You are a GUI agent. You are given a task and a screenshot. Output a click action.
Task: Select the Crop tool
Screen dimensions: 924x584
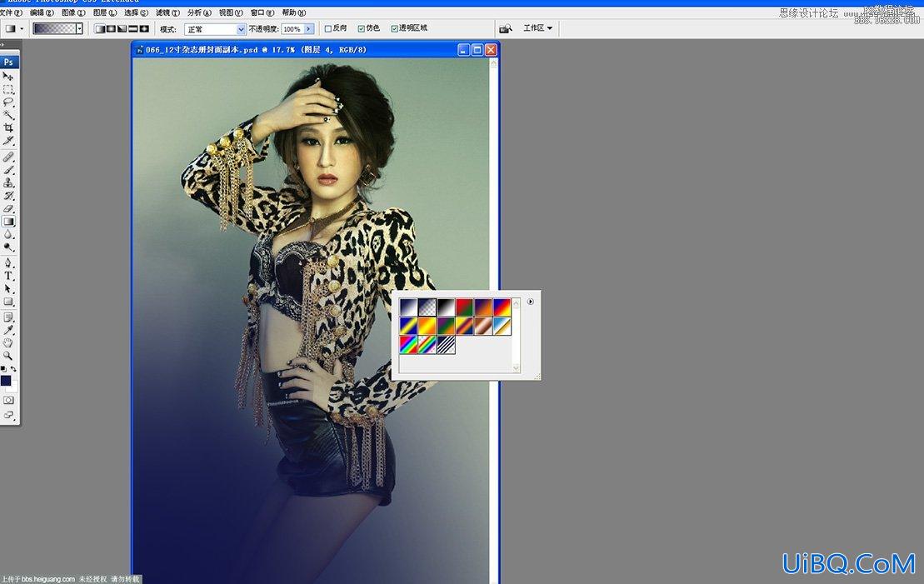(x=8, y=127)
